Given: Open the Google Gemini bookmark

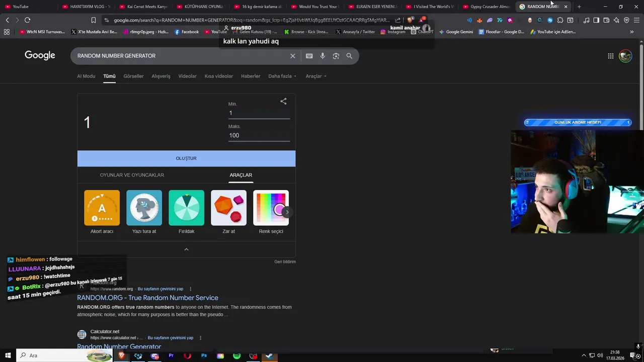Looking at the screenshot, I should click(x=456, y=32).
